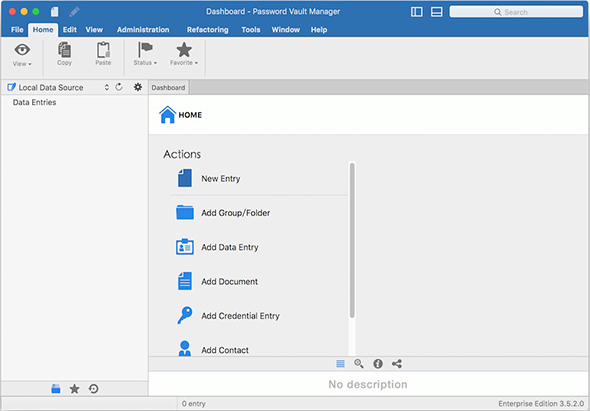Expand the View eye dropdown
The image size is (590, 411).
tap(22, 55)
